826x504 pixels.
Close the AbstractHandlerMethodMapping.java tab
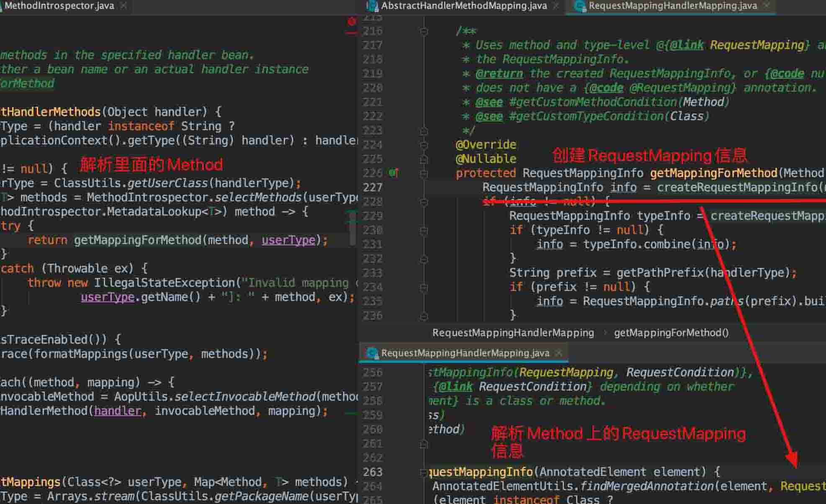point(556,6)
